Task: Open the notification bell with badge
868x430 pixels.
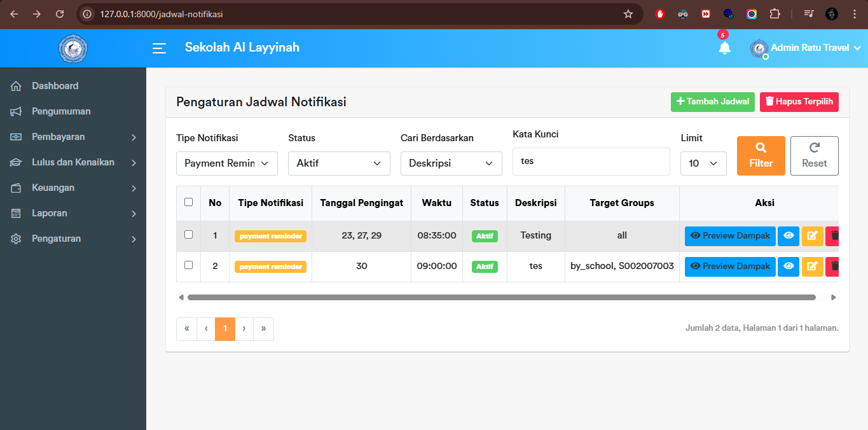Action: pos(724,48)
